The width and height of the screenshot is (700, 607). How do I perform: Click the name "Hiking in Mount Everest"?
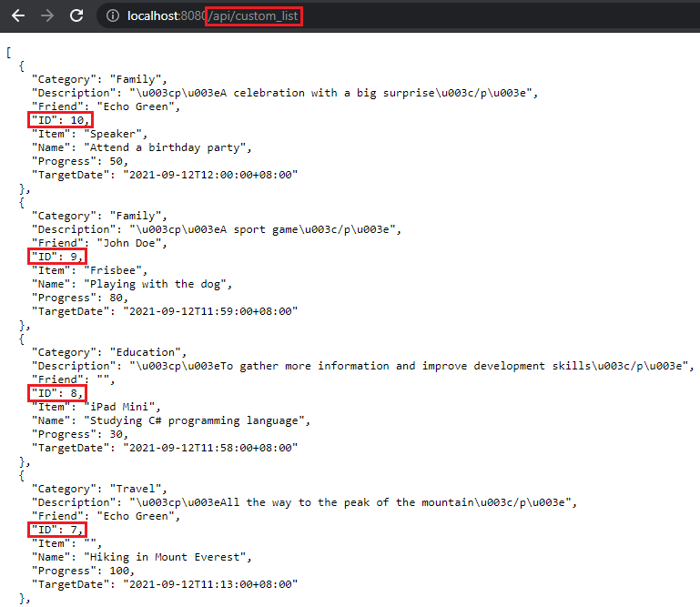167,558
